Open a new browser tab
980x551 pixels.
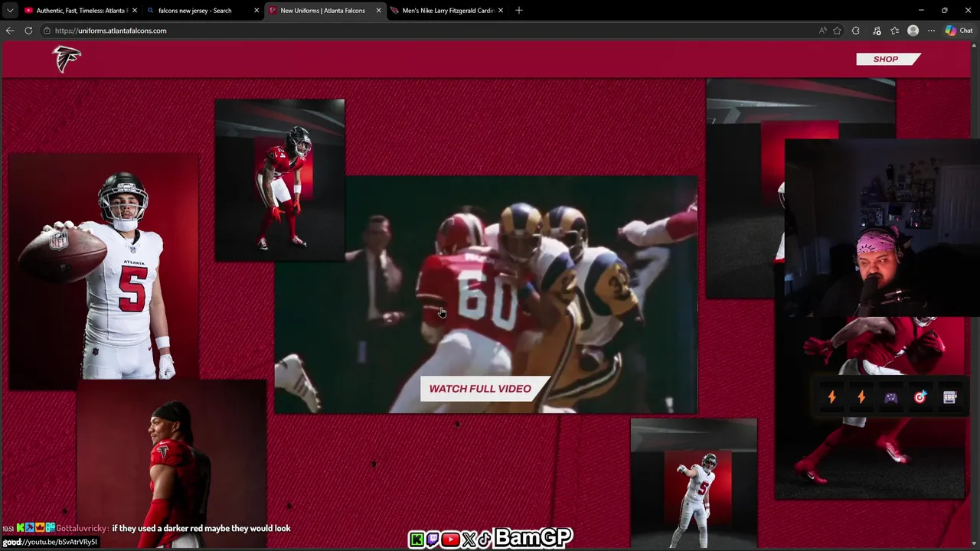[x=519, y=11]
